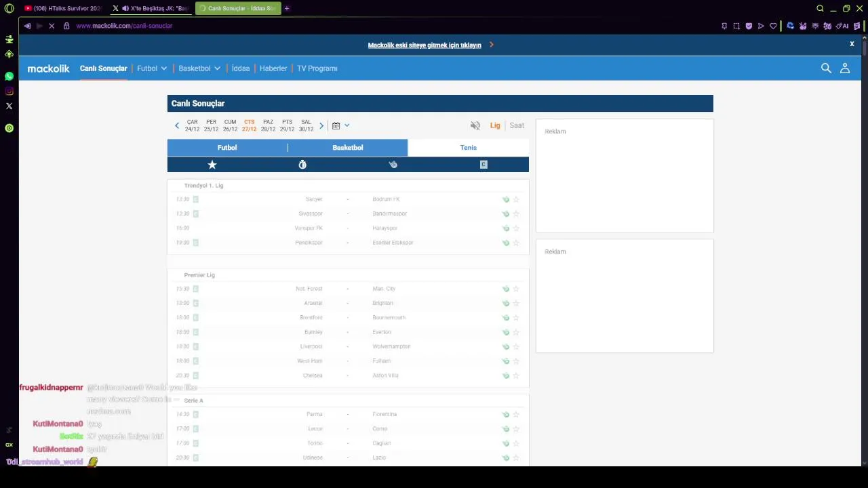868x488 pixels.
Task: Open the Canlı Sonuçlar nav item
Action: pos(103,68)
